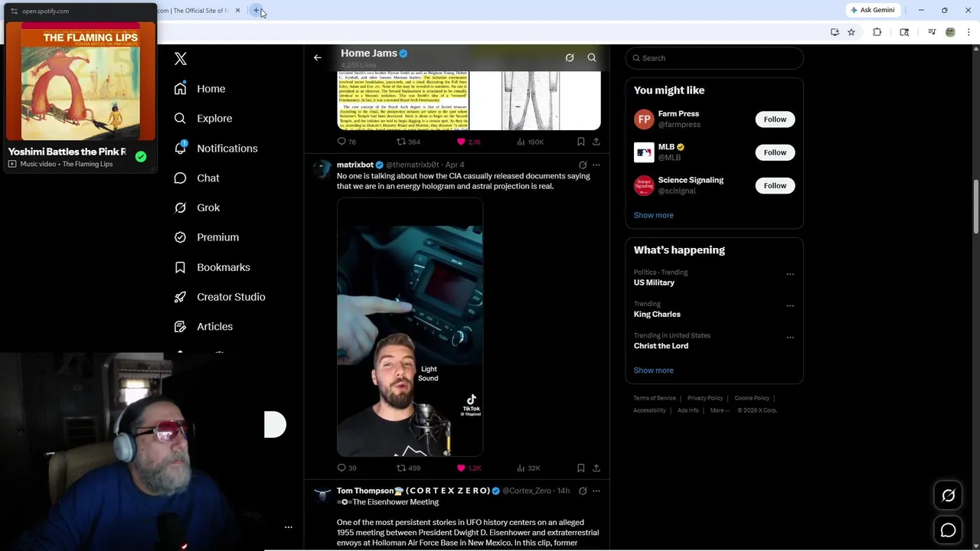The image size is (980, 551).
Task: Share the post with 190K views
Action: tap(596, 142)
